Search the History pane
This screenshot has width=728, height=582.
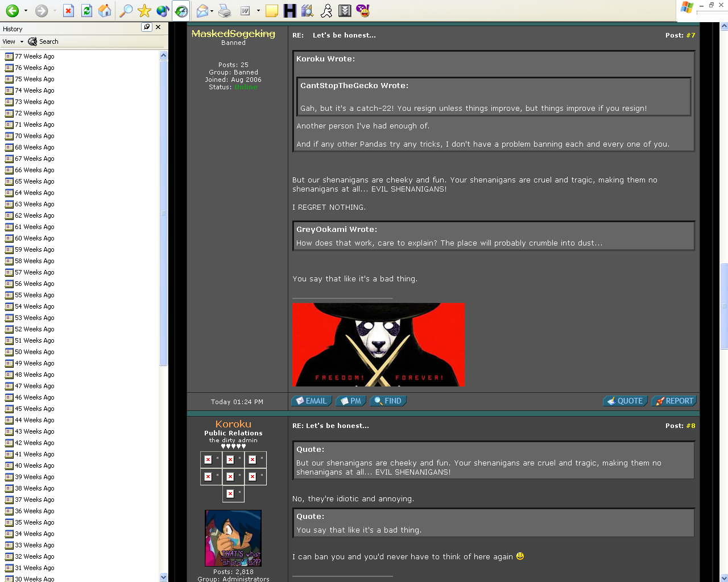pos(44,41)
